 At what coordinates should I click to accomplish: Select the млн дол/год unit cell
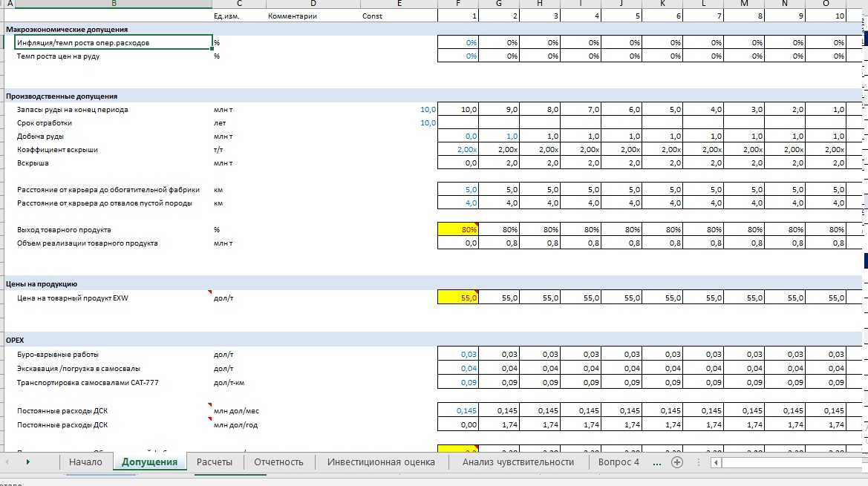pos(236,425)
